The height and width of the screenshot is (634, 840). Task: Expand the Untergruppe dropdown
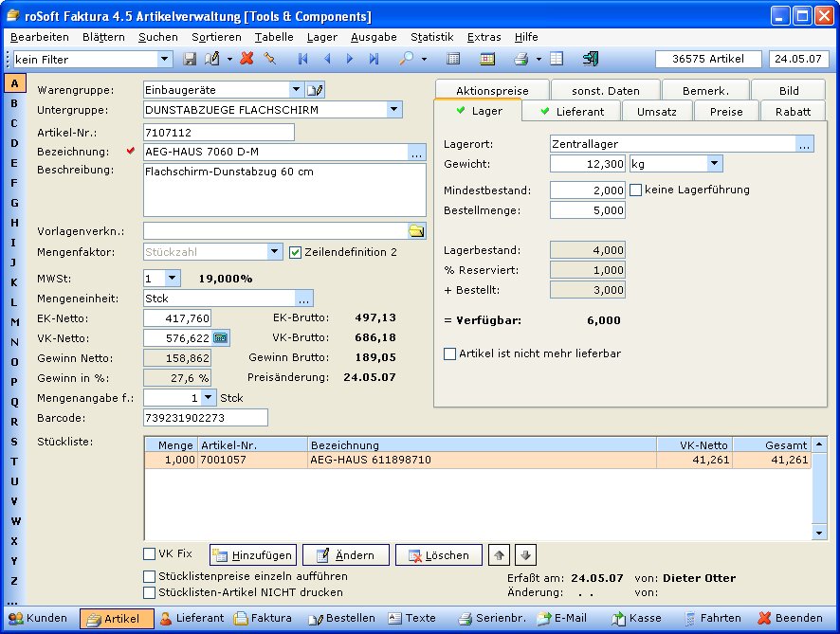(395, 110)
